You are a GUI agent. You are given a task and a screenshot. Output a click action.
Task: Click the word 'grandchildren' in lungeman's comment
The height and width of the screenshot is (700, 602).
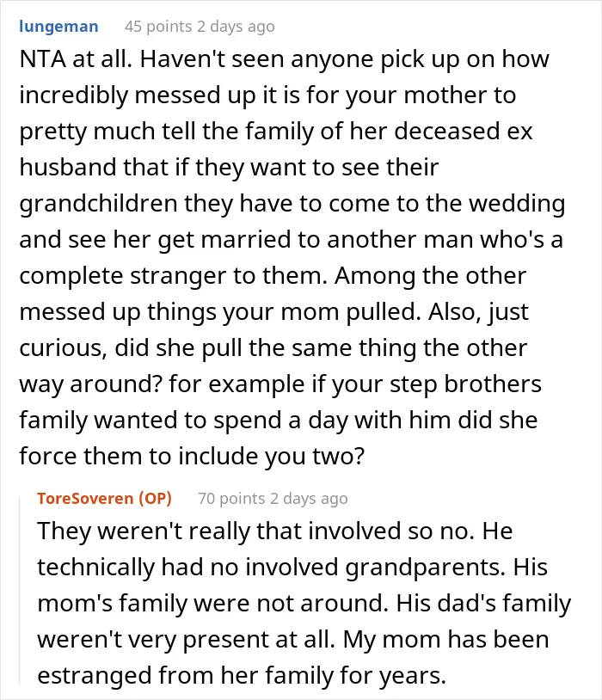[99, 204]
